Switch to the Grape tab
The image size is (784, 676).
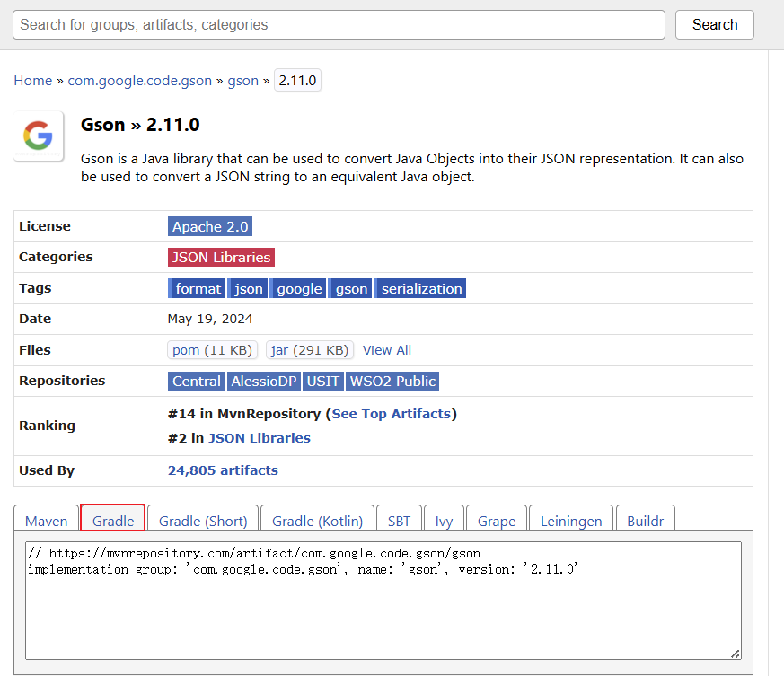pos(497,519)
